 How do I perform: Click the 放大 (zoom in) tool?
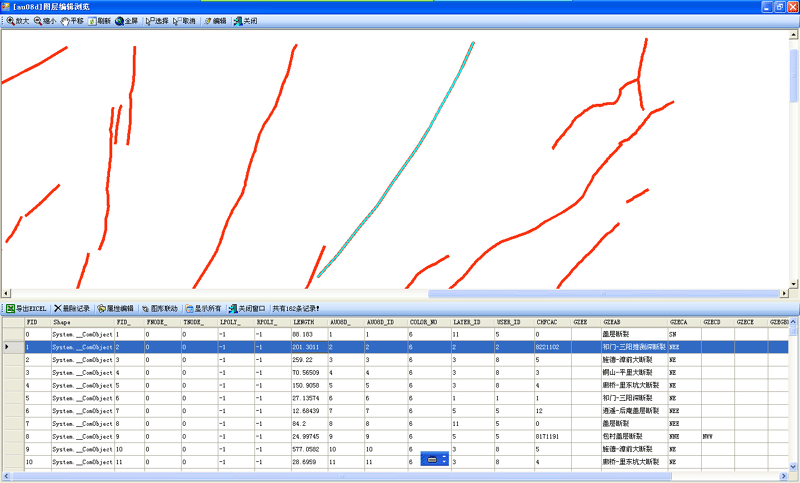click(17, 20)
